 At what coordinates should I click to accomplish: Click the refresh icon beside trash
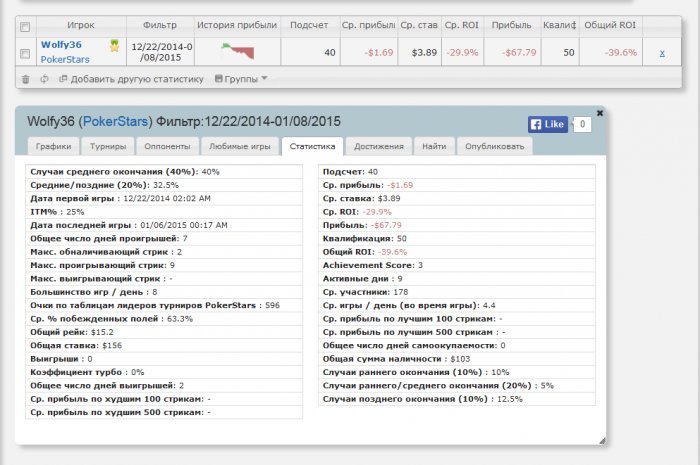(44, 79)
